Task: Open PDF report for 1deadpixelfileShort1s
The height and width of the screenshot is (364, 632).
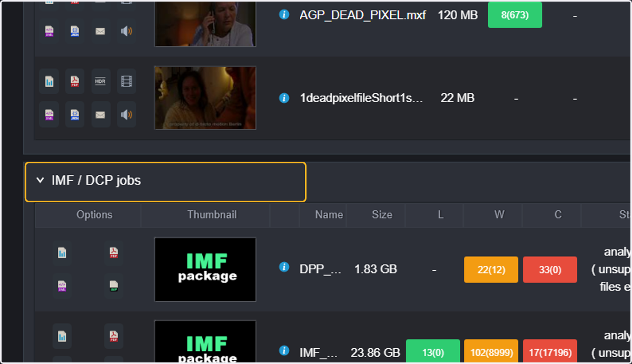Action: pos(75,81)
